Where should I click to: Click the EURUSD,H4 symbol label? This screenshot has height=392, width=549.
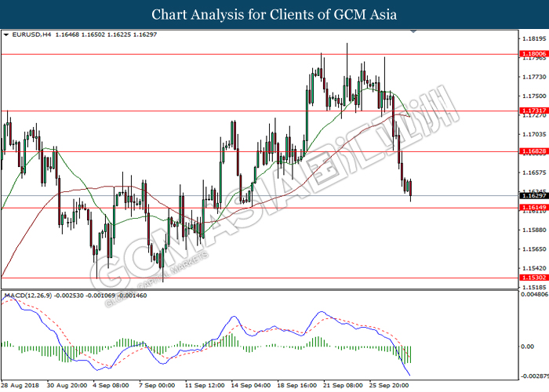pyautogui.click(x=31, y=34)
